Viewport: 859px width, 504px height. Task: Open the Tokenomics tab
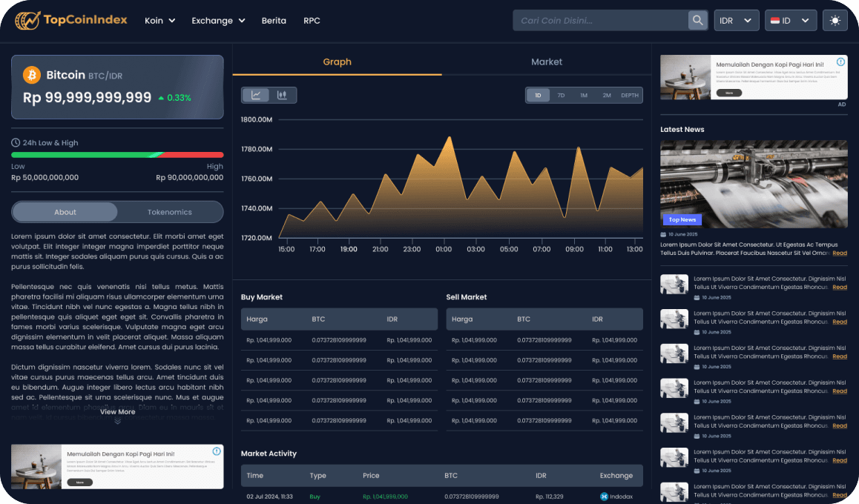coord(170,212)
